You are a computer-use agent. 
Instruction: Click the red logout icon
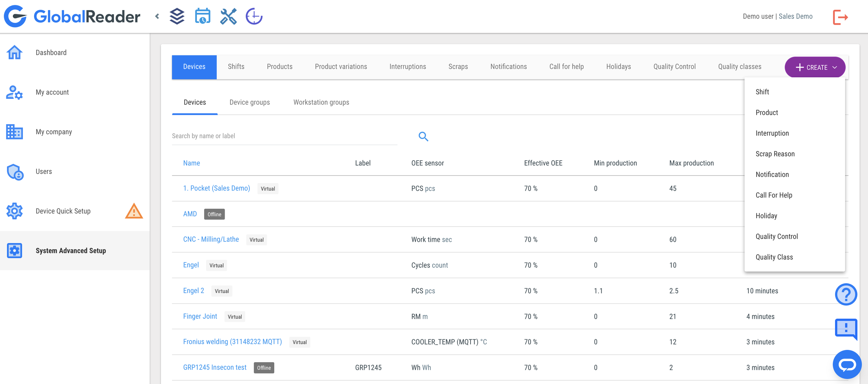click(x=840, y=17)
